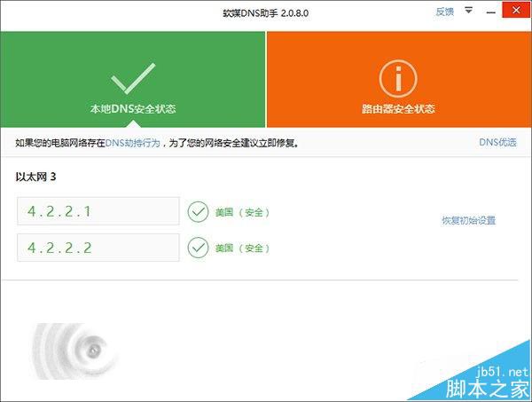
Task: Click the 4.2.2.1 DNS input field
Action: [98, 211]
